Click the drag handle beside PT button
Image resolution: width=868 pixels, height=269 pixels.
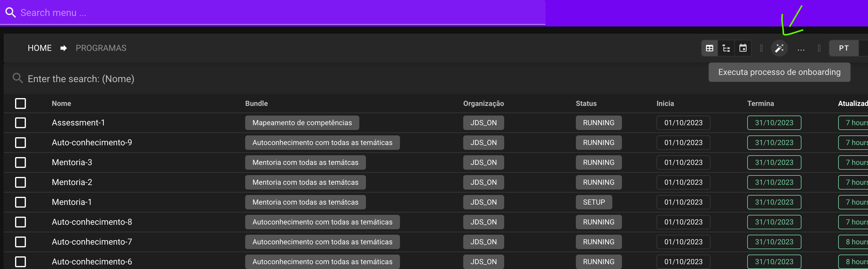tap(819, 48)
